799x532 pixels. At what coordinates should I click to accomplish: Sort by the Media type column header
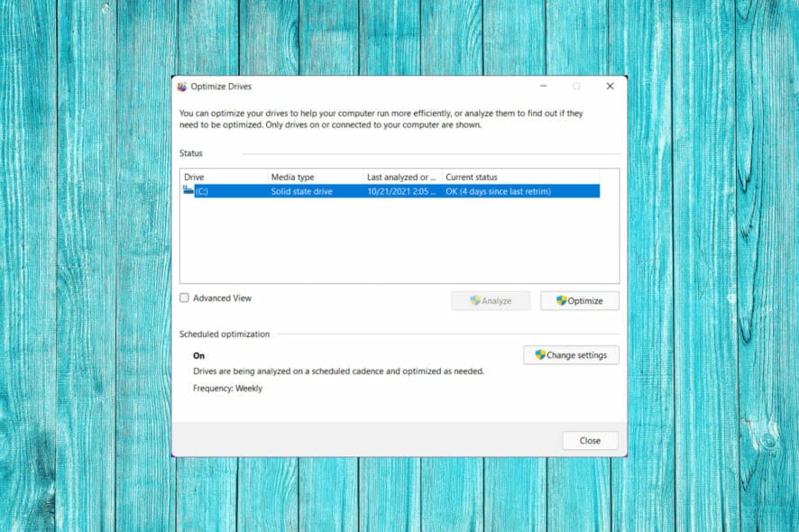pos(292,177)
